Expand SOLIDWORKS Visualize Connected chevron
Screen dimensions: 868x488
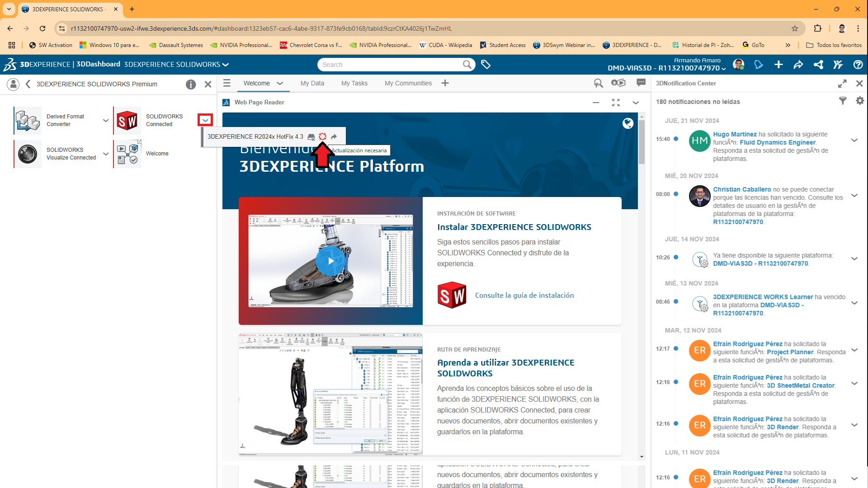pos(106,154)
